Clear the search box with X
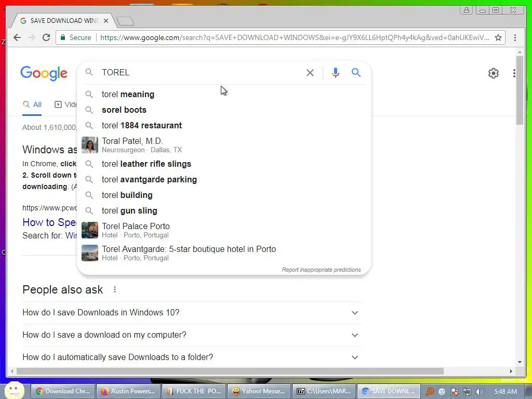532x399 pixels. [310, 73]
